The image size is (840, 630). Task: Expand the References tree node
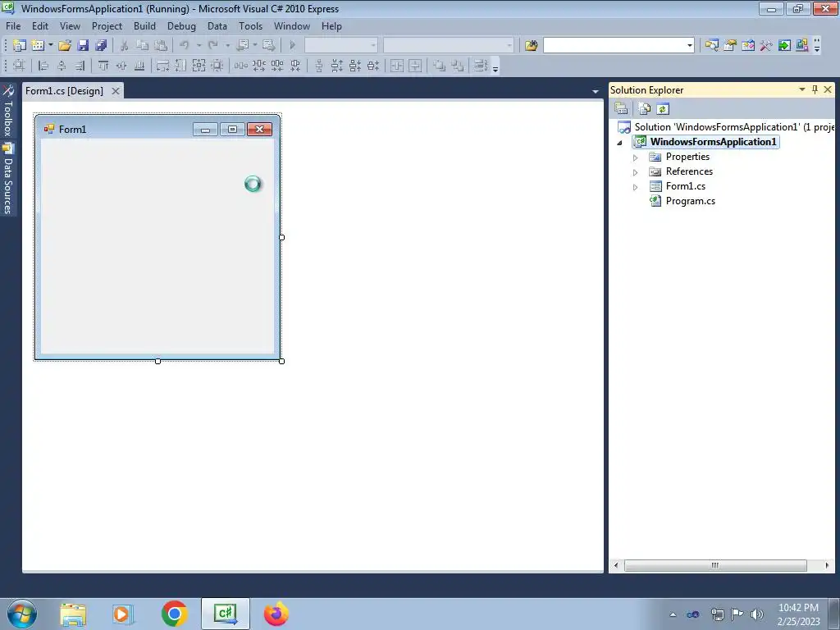pyautogui.click(x=636, y=172)
